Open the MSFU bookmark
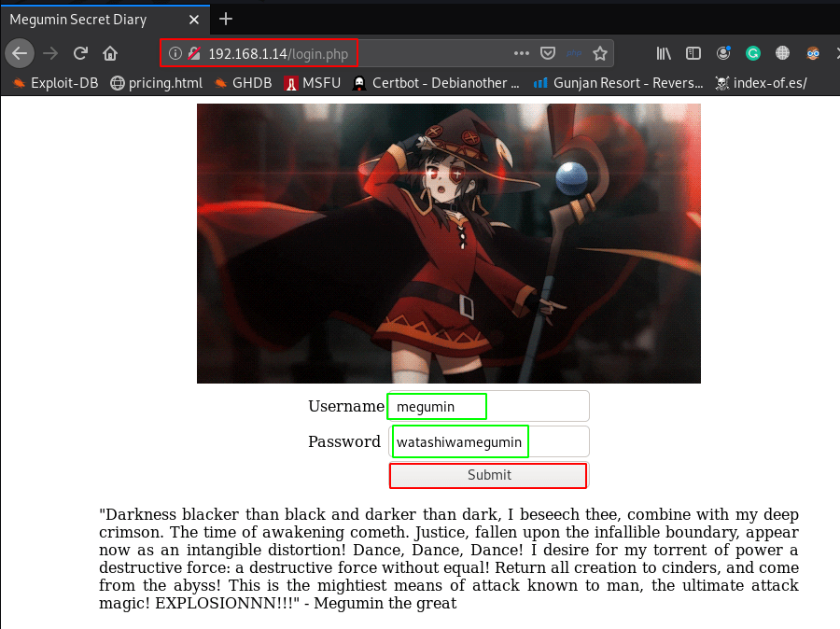Image resolution: width=840 pixels, height=629 pixels. point(313,83)
